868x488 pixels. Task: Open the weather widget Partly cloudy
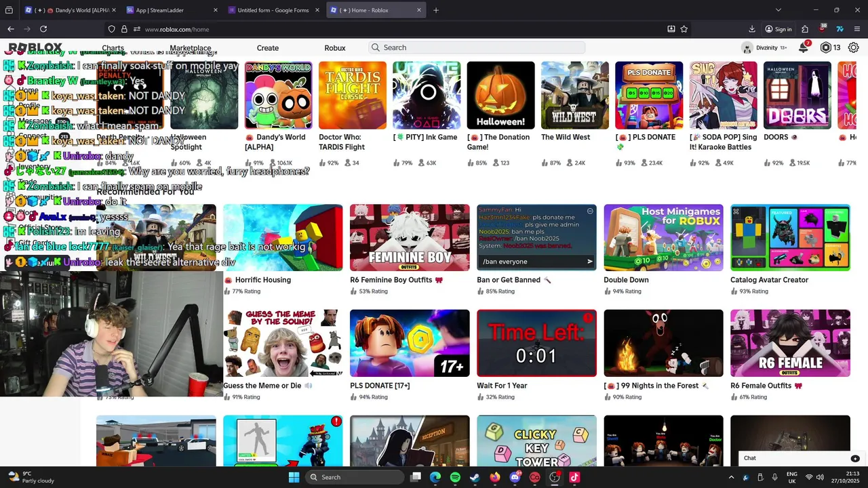pyautogui.click(x=31, y=477)
